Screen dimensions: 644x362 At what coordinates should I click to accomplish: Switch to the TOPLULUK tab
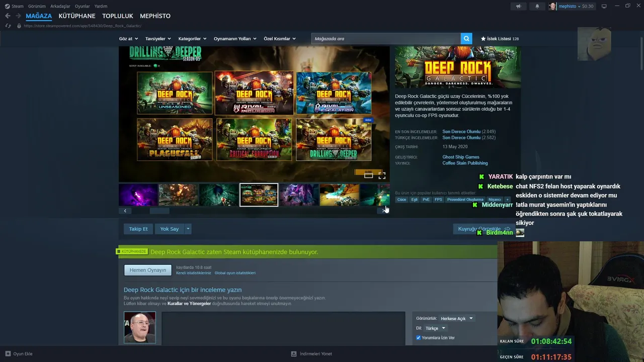click(x=118, y=16)
